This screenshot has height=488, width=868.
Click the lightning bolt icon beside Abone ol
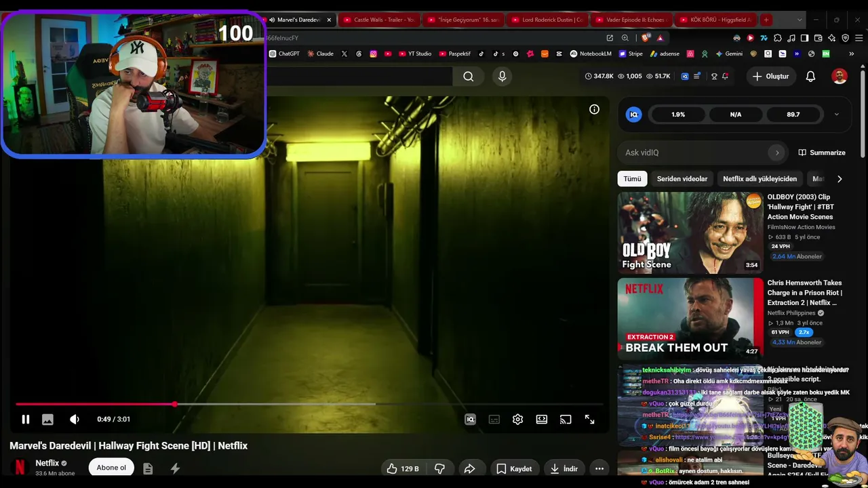point(175,468)
